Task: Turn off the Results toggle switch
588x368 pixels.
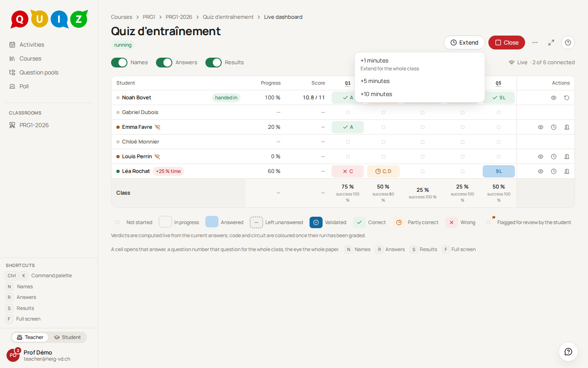Action: [x=214, y=63]
